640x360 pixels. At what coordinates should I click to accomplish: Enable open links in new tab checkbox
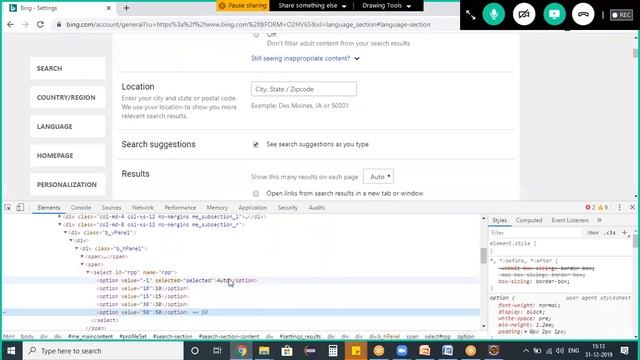click(x=256, y=193)
